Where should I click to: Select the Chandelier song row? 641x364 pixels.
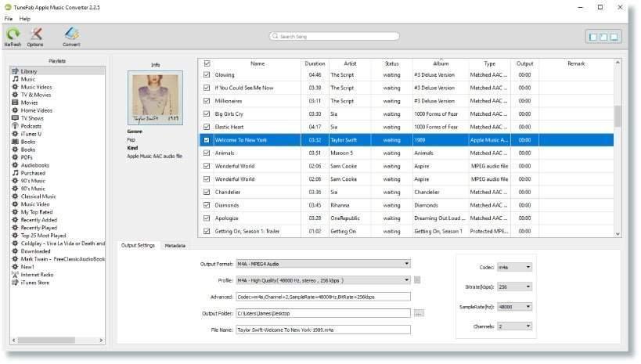pyautogui.click(x=406, y=192)
